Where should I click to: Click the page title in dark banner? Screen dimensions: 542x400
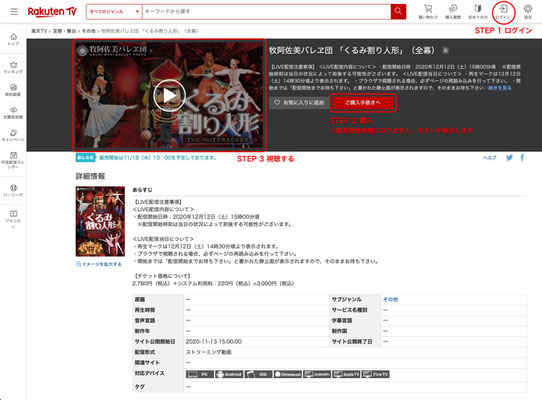(x=352, y=51)
